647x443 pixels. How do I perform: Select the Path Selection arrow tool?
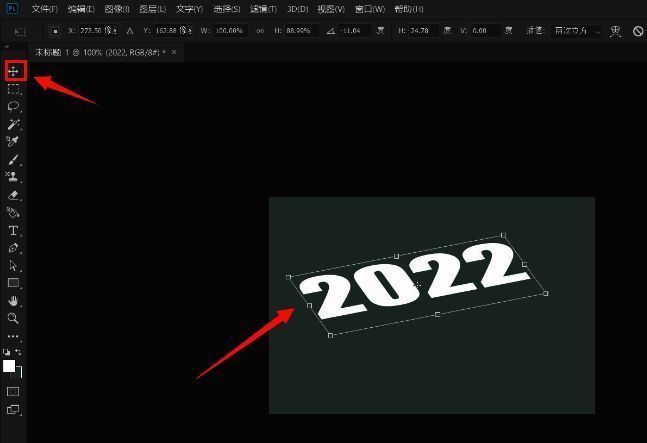[x=13, y=265]
